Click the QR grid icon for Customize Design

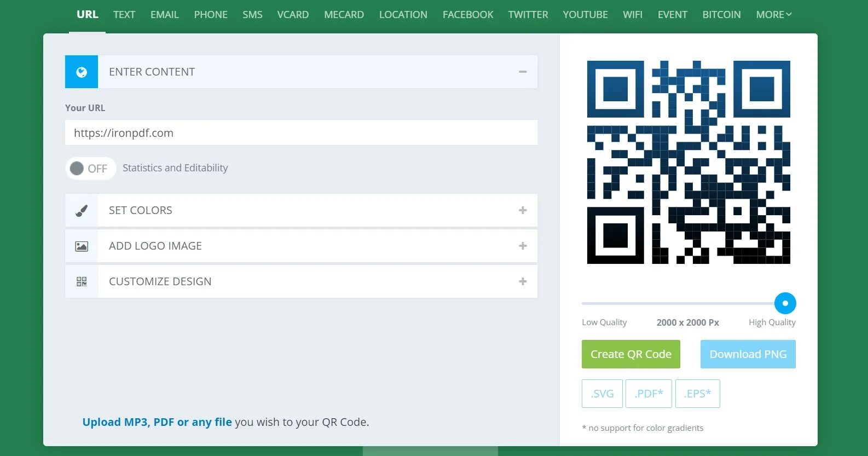[82, 281]
